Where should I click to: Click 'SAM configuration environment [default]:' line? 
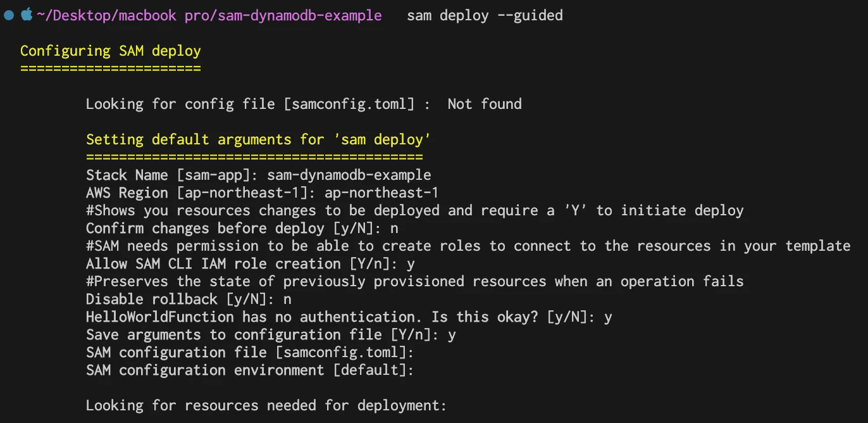tap(250, 370)
